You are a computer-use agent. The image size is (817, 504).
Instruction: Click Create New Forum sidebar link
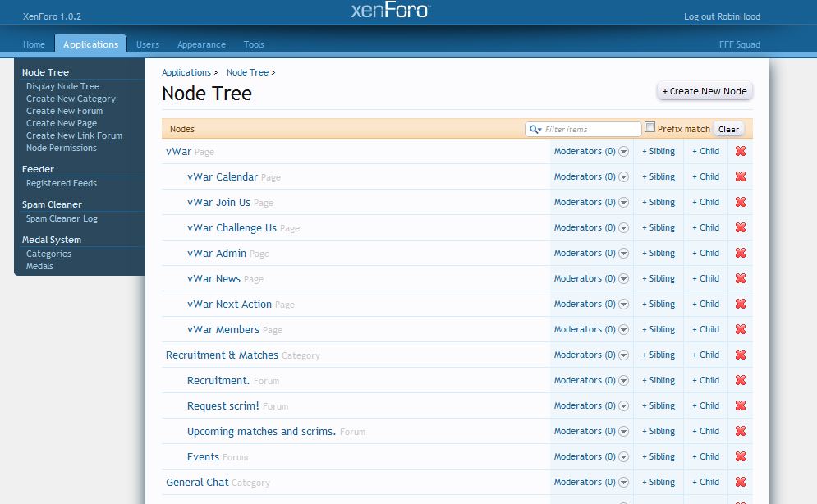point(65,111)
